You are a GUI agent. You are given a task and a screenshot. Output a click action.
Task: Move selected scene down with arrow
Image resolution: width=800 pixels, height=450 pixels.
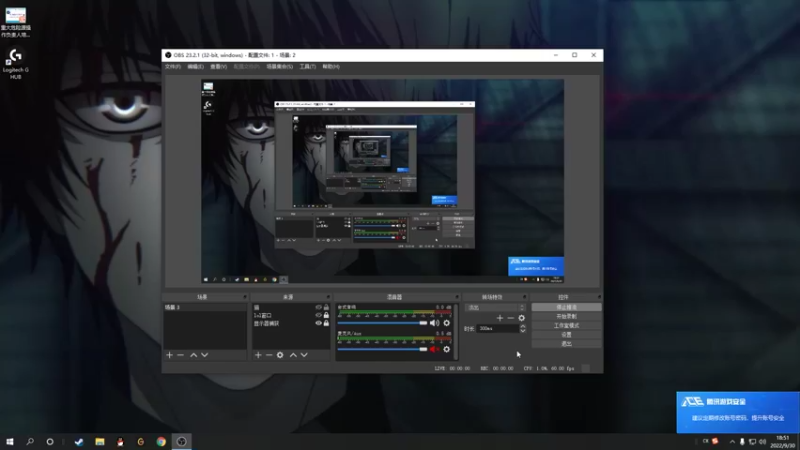point(205,355)
